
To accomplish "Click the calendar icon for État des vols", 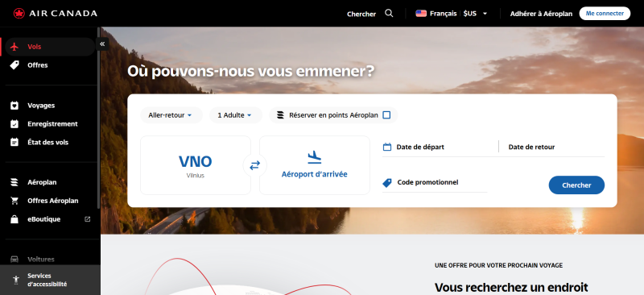I will click(x=14, y=143).
